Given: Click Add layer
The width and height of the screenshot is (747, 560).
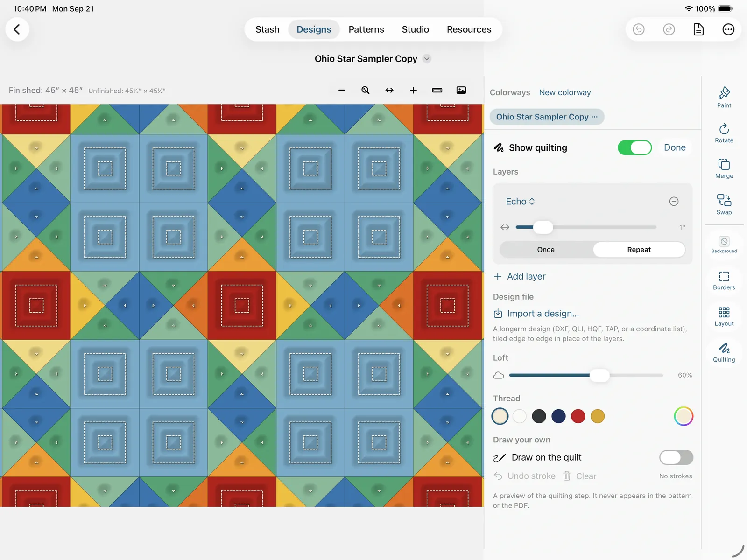Looking at the screenshot, I should (520, 276).
